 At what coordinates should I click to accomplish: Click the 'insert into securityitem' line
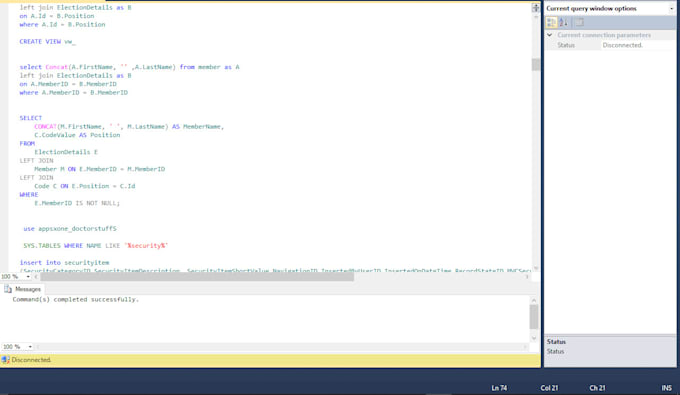click(64, 262)
